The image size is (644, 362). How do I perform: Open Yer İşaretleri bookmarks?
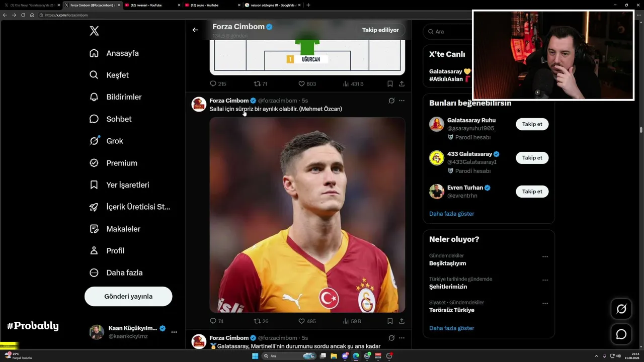coord(119,185)
